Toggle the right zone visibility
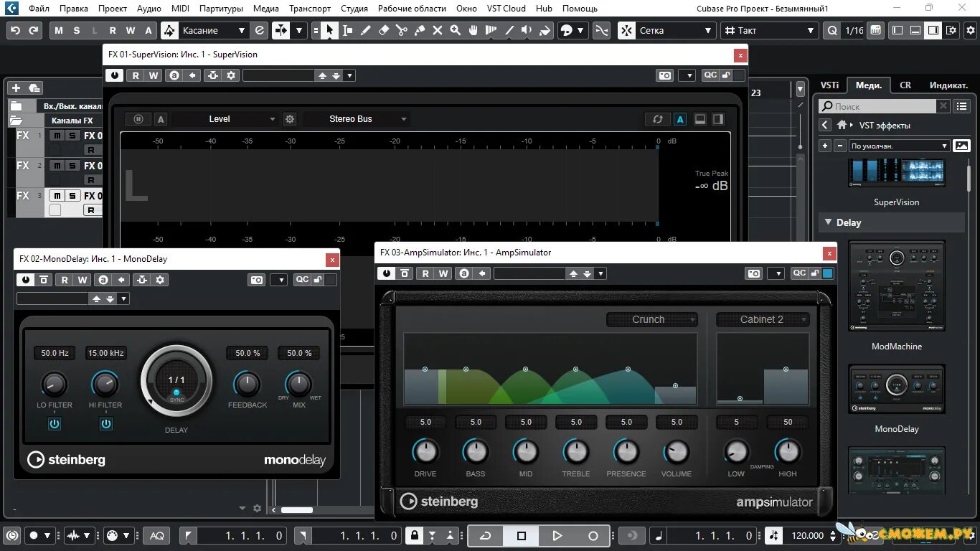The height and width of the screenshot is (551, 980). click(933, 30)
